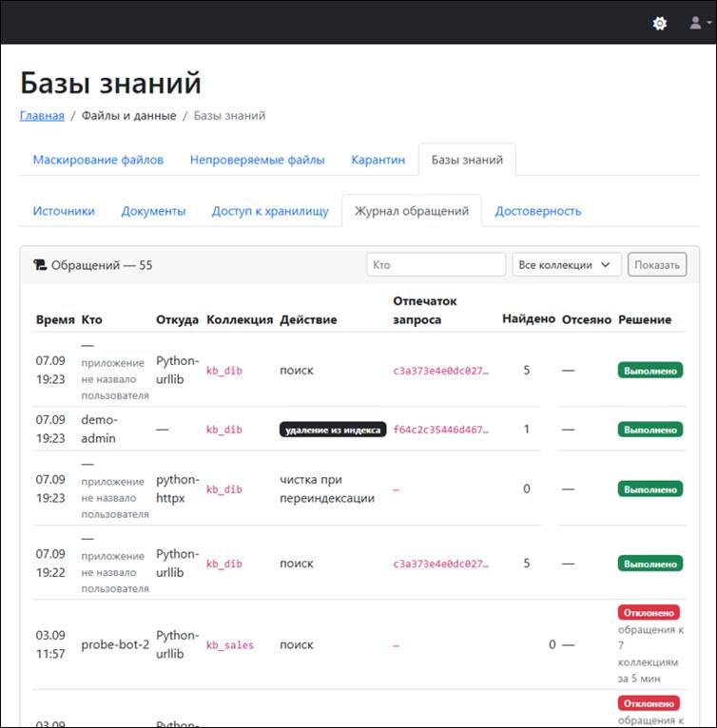Focus the Кто filter input field
Image resolution: width=717 pixels, height=728 pixels.
436,264
